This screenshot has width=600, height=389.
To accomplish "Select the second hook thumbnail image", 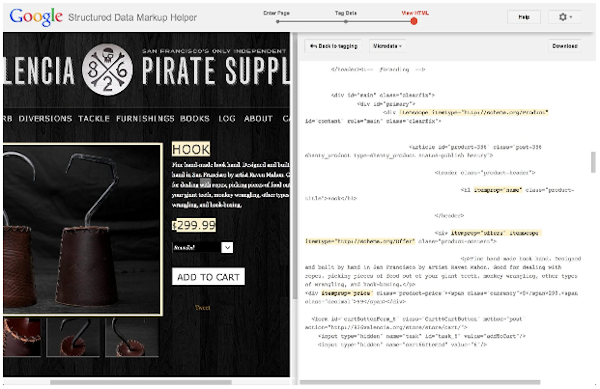I will 73,337.
